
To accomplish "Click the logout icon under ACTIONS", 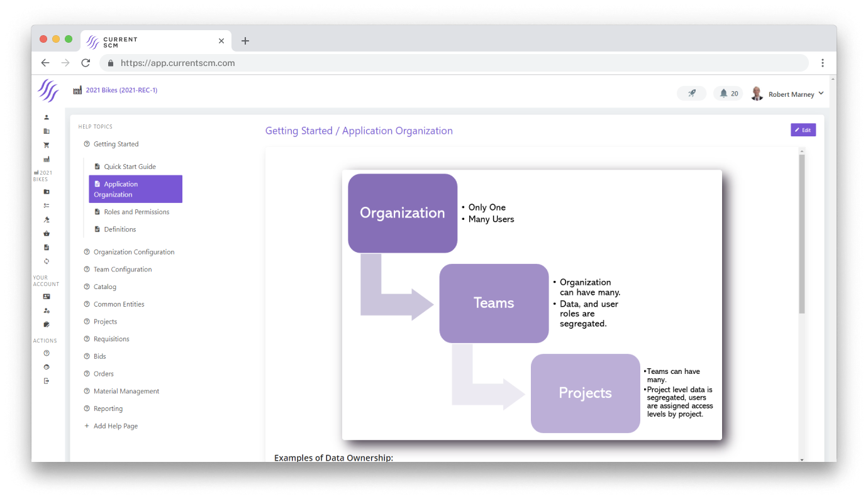I will 47,380.
